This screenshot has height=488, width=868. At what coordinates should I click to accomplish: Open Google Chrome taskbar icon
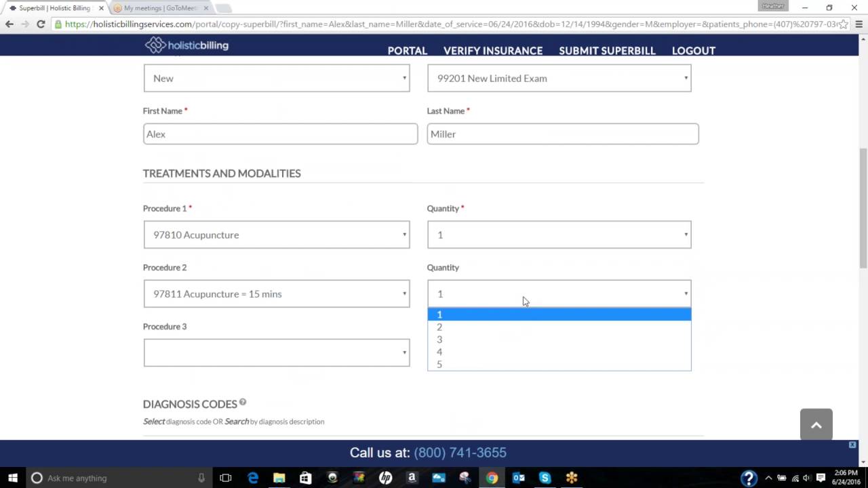pyautogui.click(x=492, y=478)
